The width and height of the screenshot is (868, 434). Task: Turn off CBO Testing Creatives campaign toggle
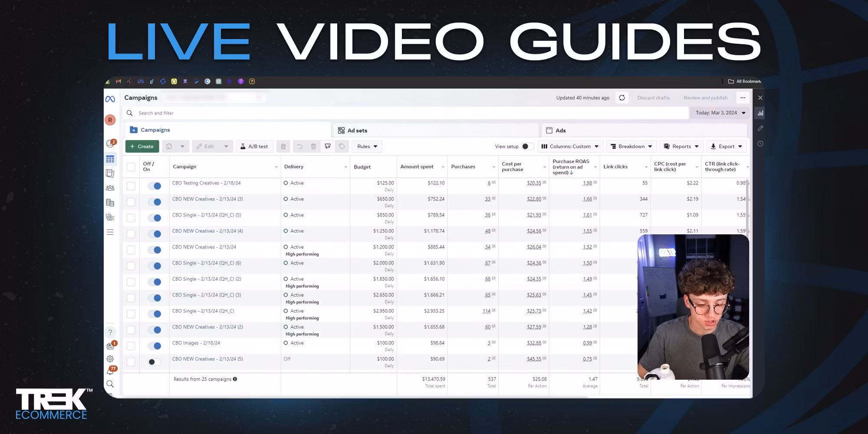155,186
